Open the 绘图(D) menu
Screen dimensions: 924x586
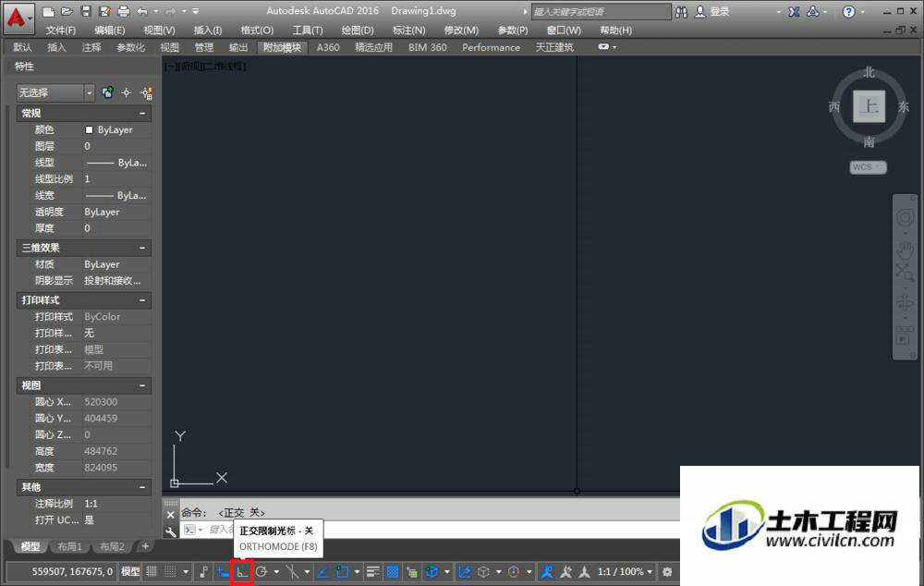coord(357,31)
